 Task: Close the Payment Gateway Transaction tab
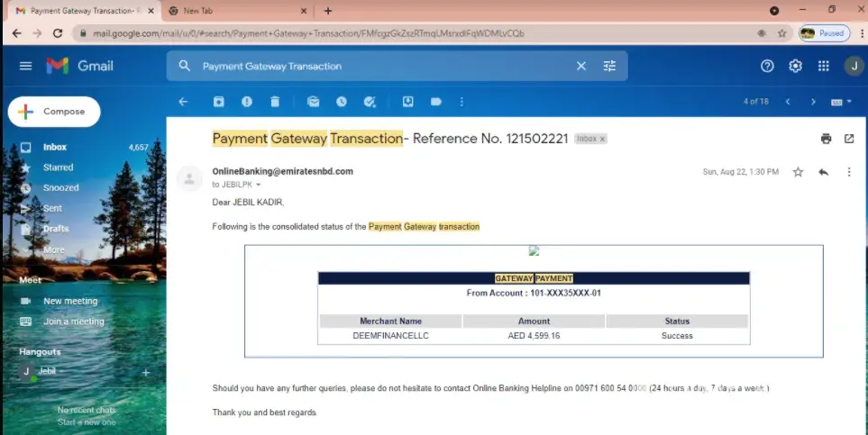pos(151,11)
